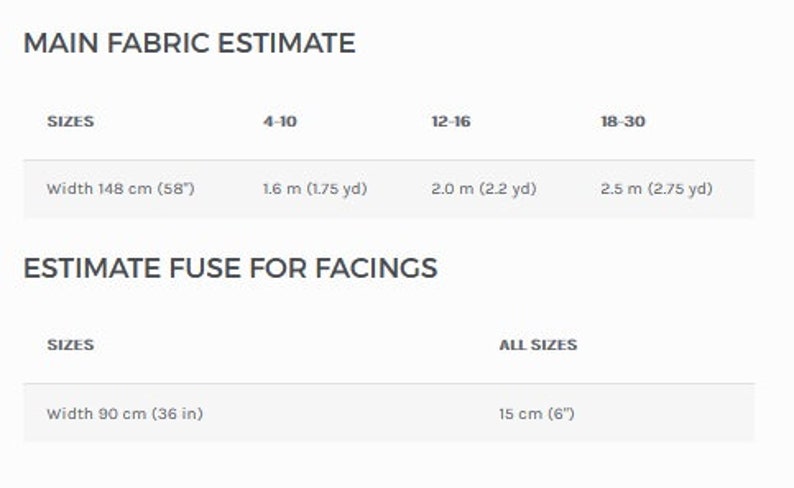Viewport: 794px width, 488px height.
Task: Click the Main Fabric Estimate heading
Action: [x=189, y=43]
